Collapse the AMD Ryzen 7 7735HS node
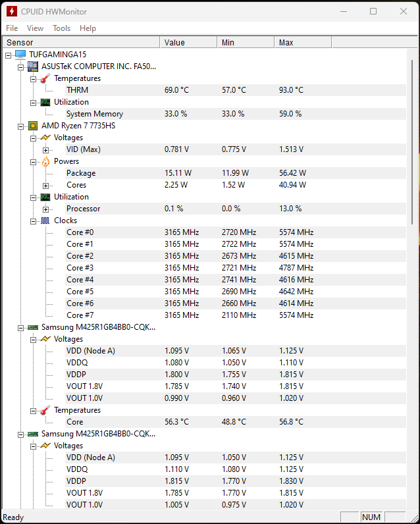420x524 pixels. coord(20,126)
